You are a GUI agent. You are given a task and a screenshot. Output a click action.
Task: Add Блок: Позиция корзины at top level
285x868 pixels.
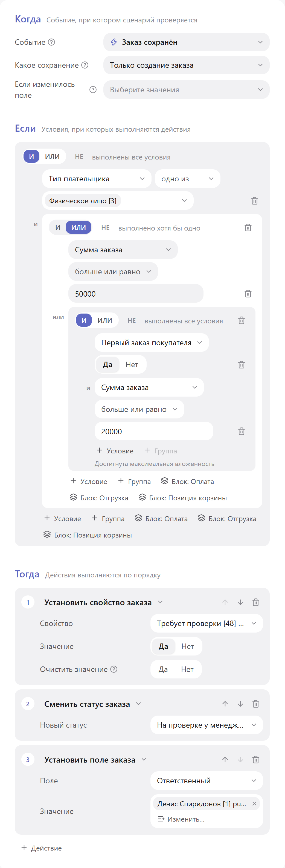(88, 535)
